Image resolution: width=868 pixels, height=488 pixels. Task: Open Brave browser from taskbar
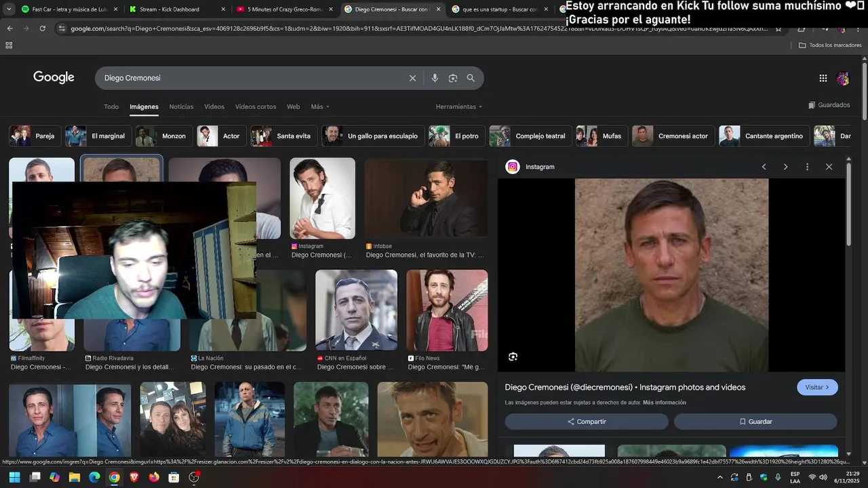click(134, 477)
